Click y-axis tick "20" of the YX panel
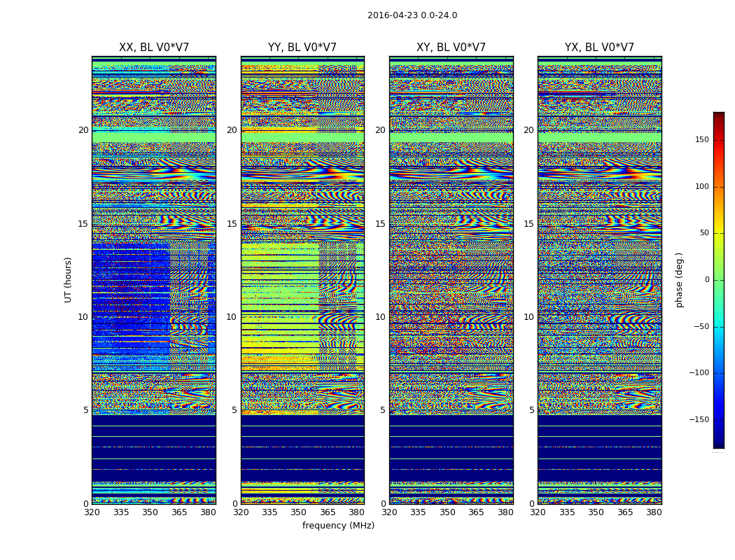Image resolution: width=735 pixels, height=560 pixels. [x=529, y=130]
